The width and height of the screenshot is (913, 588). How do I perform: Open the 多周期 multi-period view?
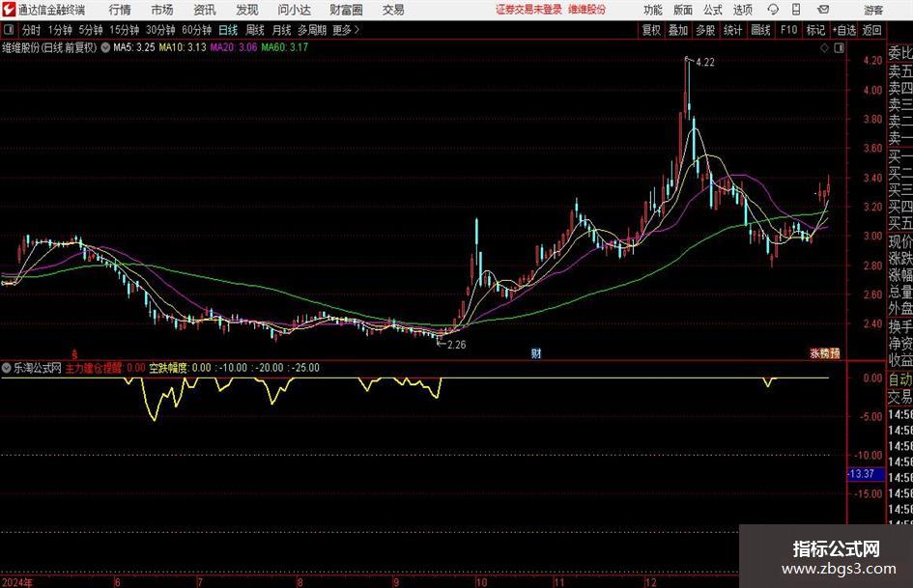click(x=312, y=30)
